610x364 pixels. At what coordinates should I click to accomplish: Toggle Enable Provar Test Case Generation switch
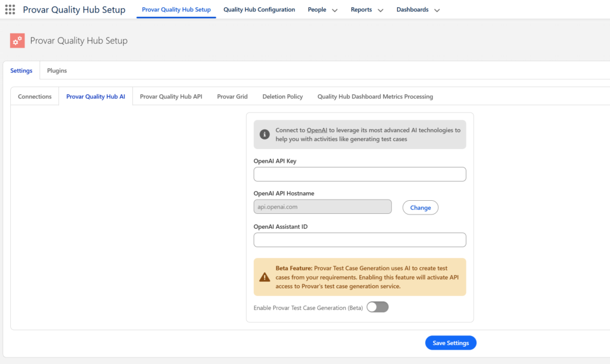tap(377, 307)
